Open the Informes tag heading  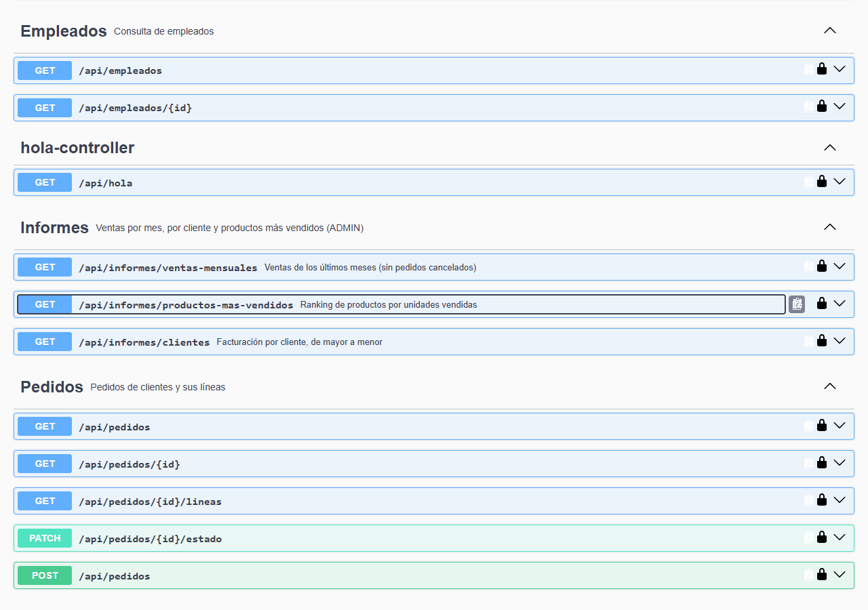(54, 228)
